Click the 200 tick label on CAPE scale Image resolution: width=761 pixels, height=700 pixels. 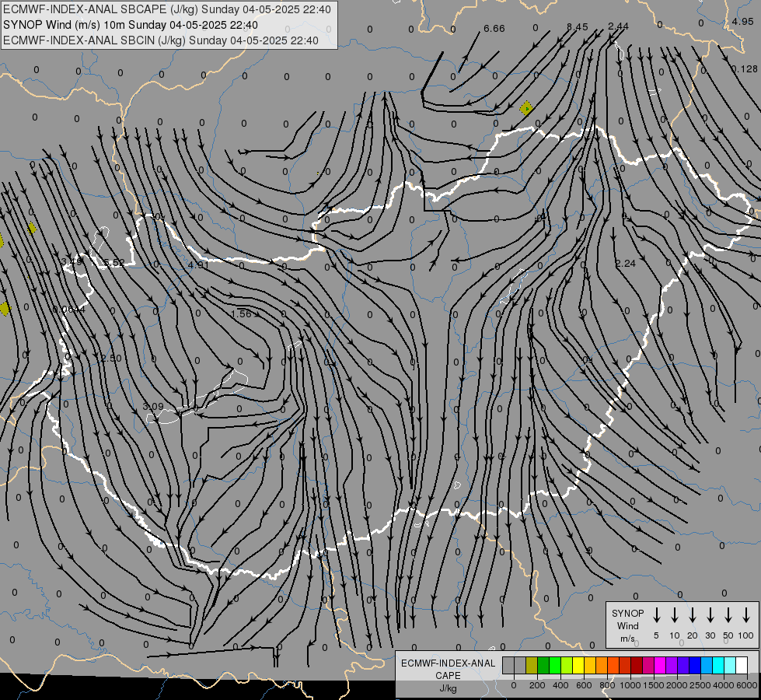tap(537, 685)
